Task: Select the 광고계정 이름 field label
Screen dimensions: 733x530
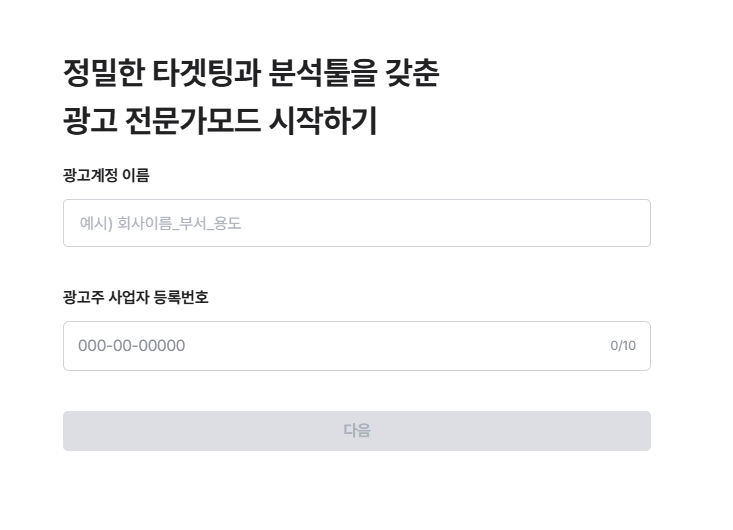Action: pyautogui.click(x=106, y=175)
